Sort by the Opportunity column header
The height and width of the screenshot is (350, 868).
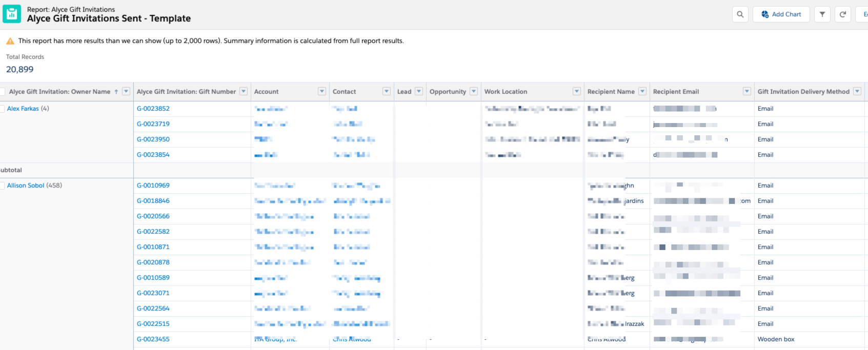[448, 92]
